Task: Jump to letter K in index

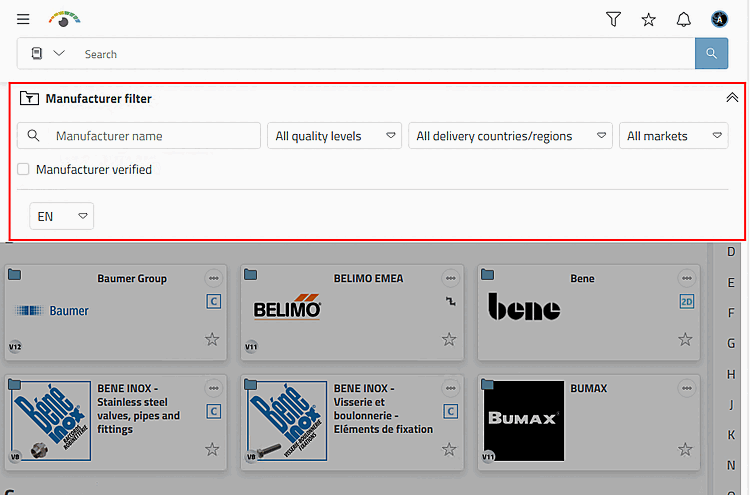Action: click(731, 435)
